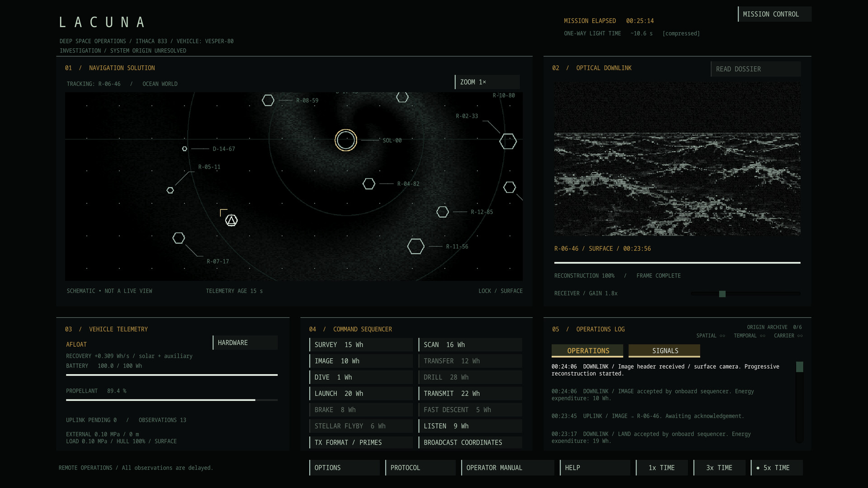Select the R-04-82 hexagon marker
Image resolution: width=868 pixels, height=488 pixels.
point(369,184)
